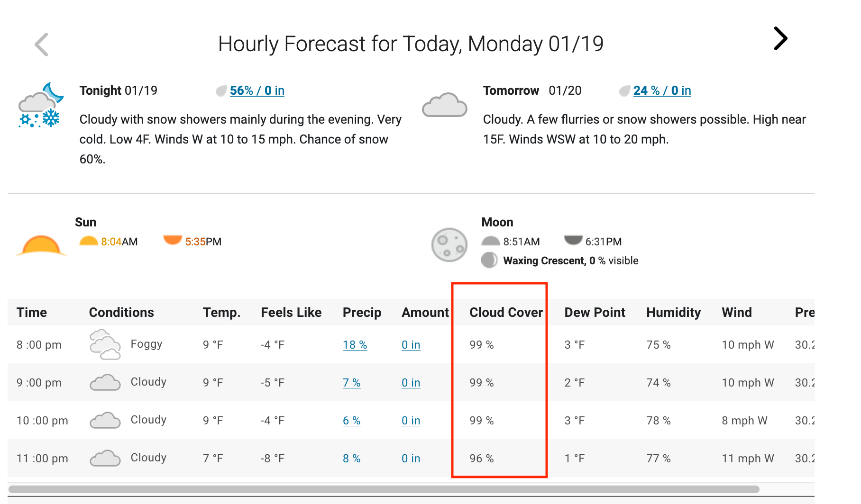861x504 pixels.
Task: Click the Foggy icon at 8:00 pm
Action: tap(105, 344)
